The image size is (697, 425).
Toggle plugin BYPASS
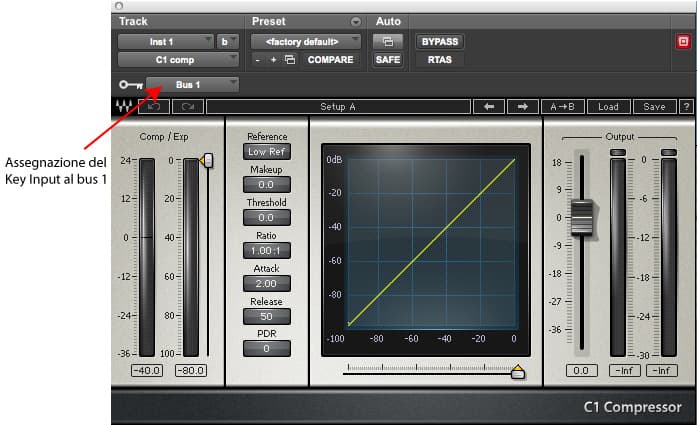440,42
